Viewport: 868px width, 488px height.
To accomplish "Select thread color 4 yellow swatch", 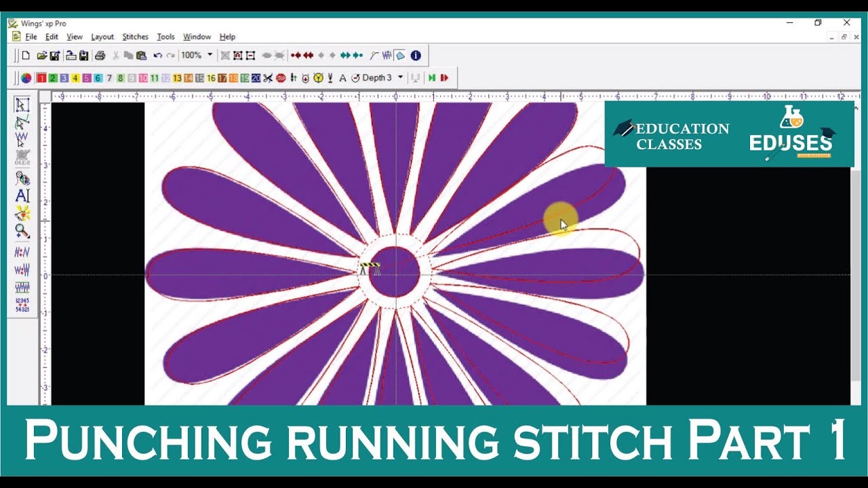I will point(75,78).
